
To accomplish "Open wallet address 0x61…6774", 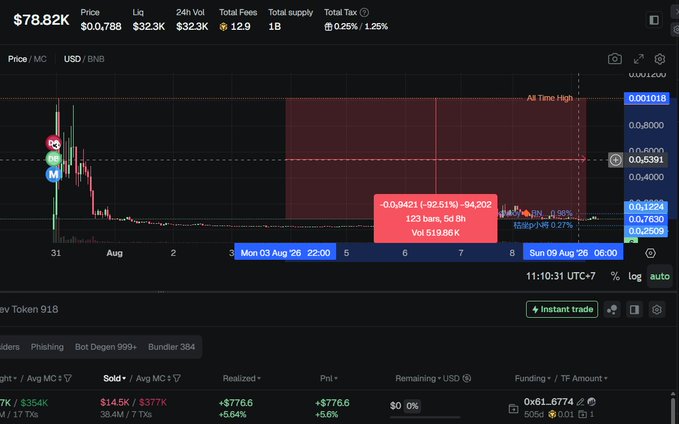I will pos(548,402).
